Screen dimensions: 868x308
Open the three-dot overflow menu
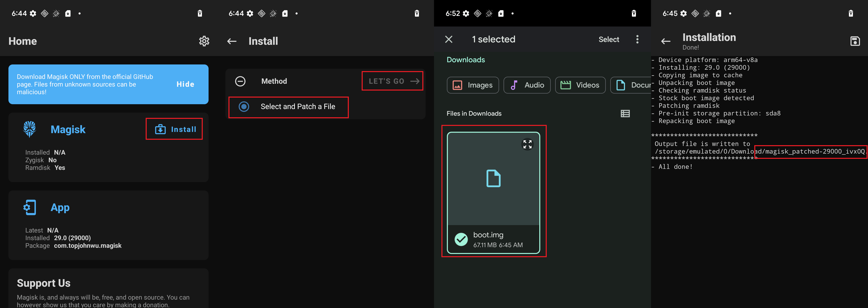coord(637,39)
